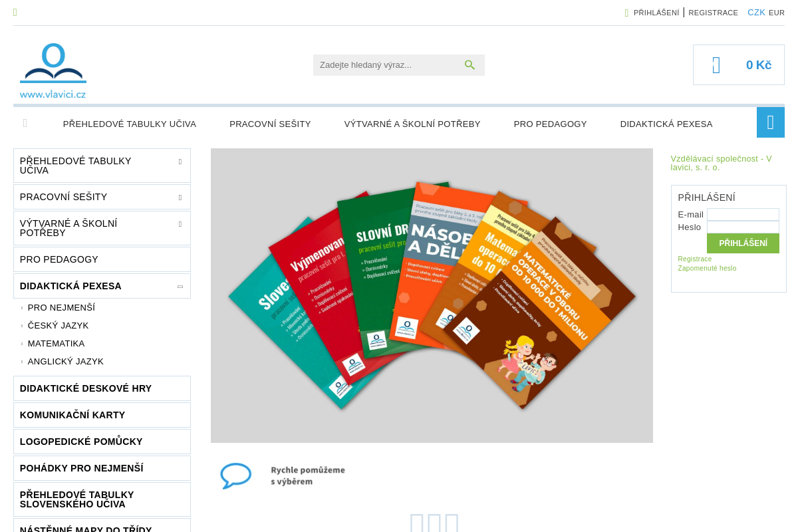Expand Pracovní sešity sidebar category
Screen dimensions: 798x532
pyautogui.click(x=180, y=198)
